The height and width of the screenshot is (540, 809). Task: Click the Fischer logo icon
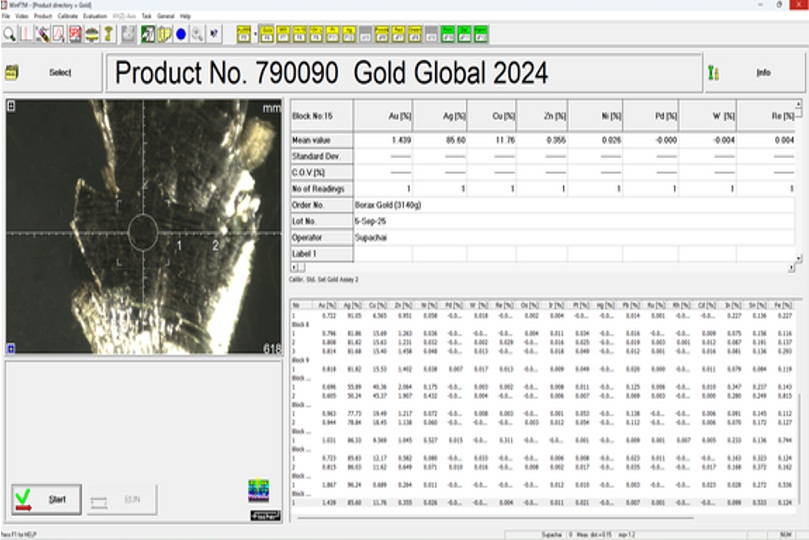263,514
